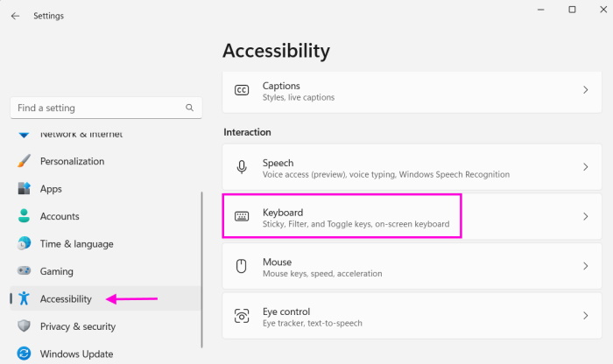The width and height of the screenshot is (613, 364).
Task: Open Mouse settings via its chevron
Action: pyautogui.click(x=585, y=267)
